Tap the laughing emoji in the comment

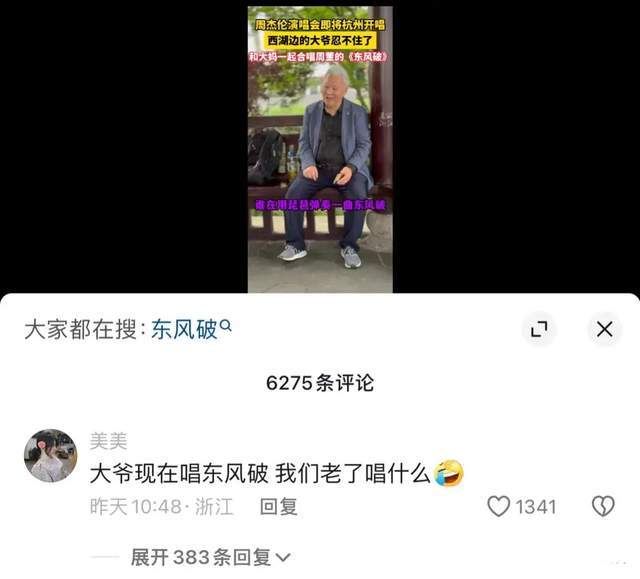coord(449,473)
